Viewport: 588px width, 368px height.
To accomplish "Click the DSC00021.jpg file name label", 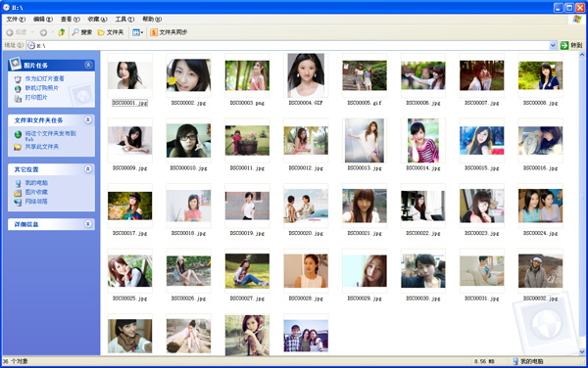I will pyautogui.click(x=365, y=233).
